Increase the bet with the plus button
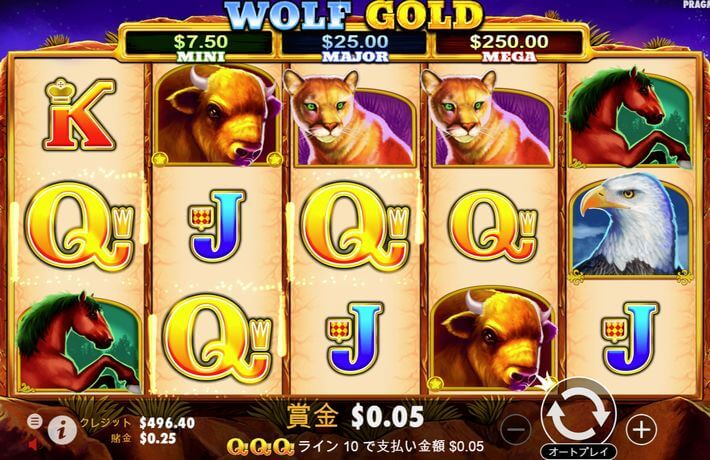The image size is (710, 460). (x=641, y=429)
